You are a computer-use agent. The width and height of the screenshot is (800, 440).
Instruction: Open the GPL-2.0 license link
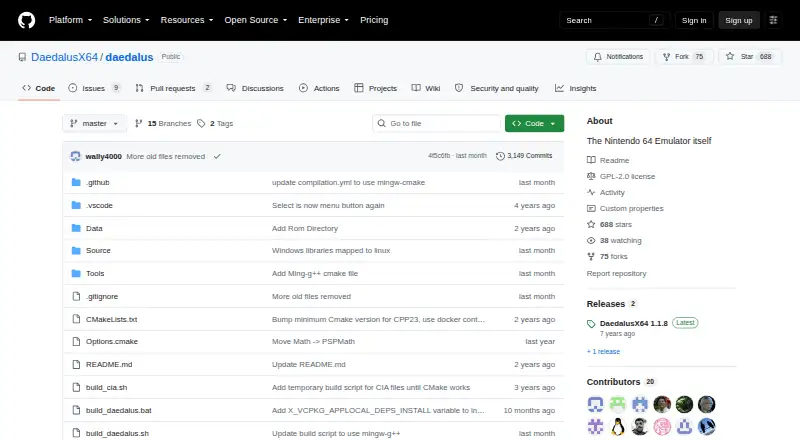coord(621,176)
